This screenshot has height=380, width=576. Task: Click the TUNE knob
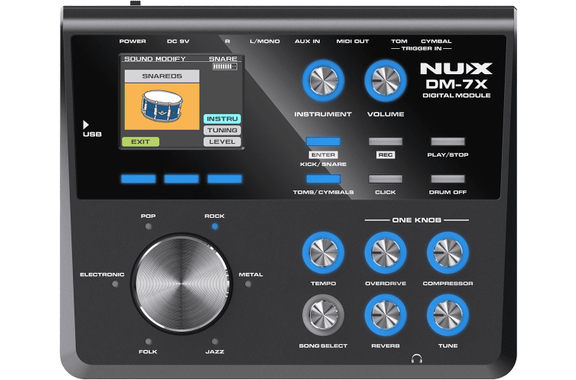pyautogui.click(x=448, y=315)
